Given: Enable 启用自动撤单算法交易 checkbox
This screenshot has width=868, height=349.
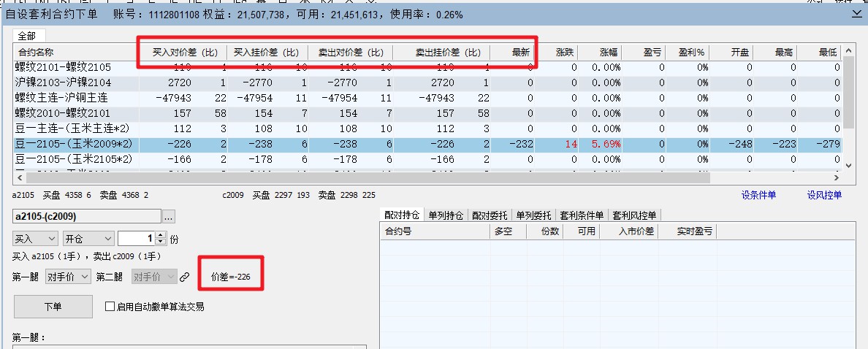Looking at the screenshot, I should pyautogui.click(x=110, y=307).
